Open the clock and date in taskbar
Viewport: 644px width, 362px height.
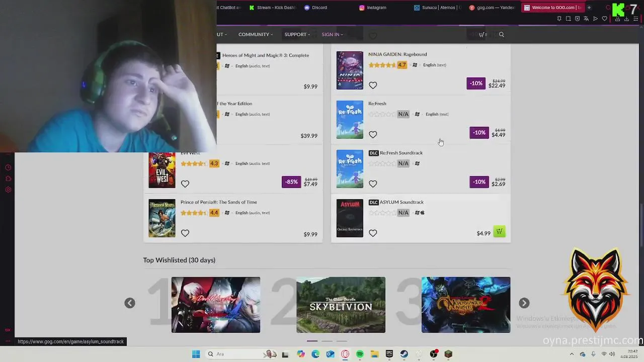pyautogui.click(x=629, y=354)
